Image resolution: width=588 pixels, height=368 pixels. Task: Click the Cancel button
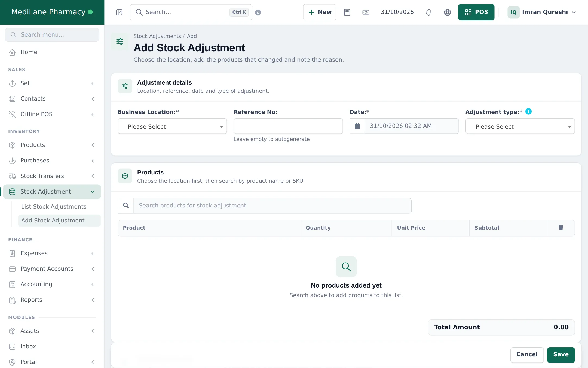coord(527,355)
